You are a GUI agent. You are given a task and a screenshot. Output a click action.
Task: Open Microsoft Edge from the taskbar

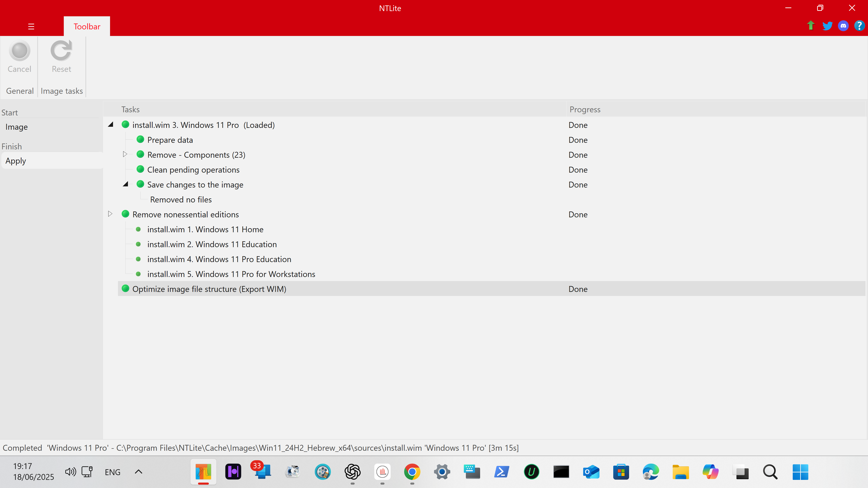650,472
